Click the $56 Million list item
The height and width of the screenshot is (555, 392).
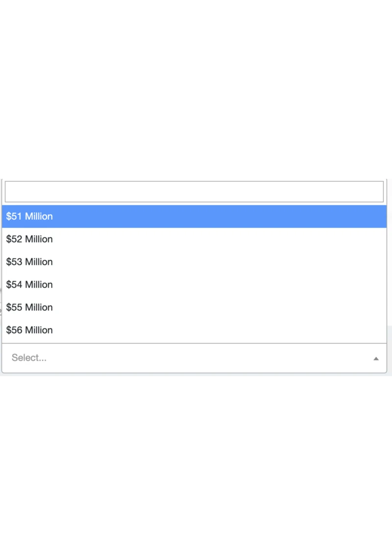click(x=29, y=330)
